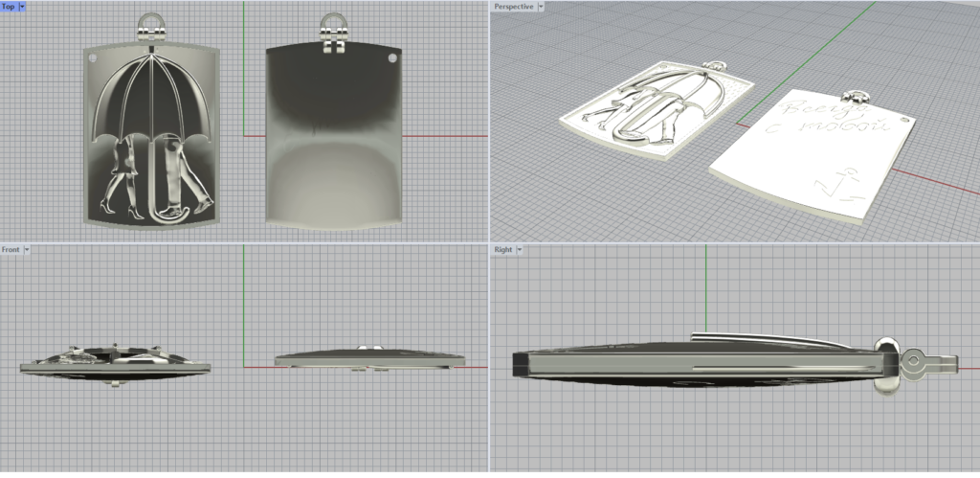Open the Top viewport dropdown arrow
Image resolution: width=980 pixels, height=478 pixels.
pos(22,7)
